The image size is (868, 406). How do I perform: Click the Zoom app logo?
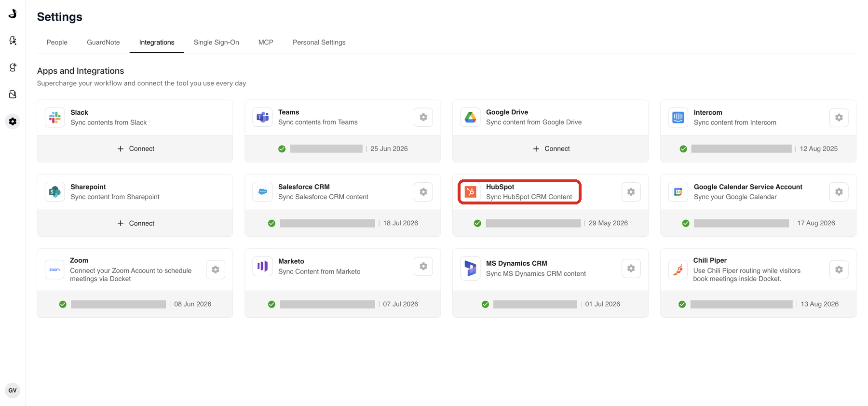tap(55, 270)
